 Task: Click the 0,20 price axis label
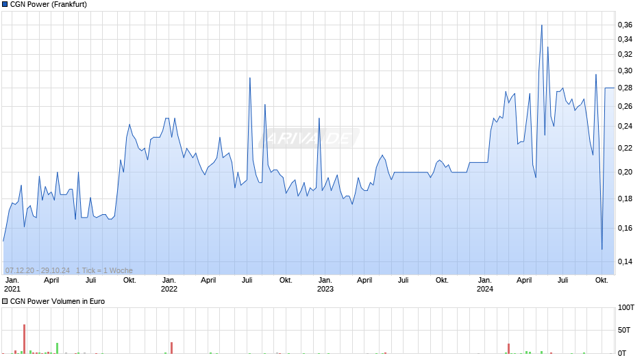tap(625, 172)
